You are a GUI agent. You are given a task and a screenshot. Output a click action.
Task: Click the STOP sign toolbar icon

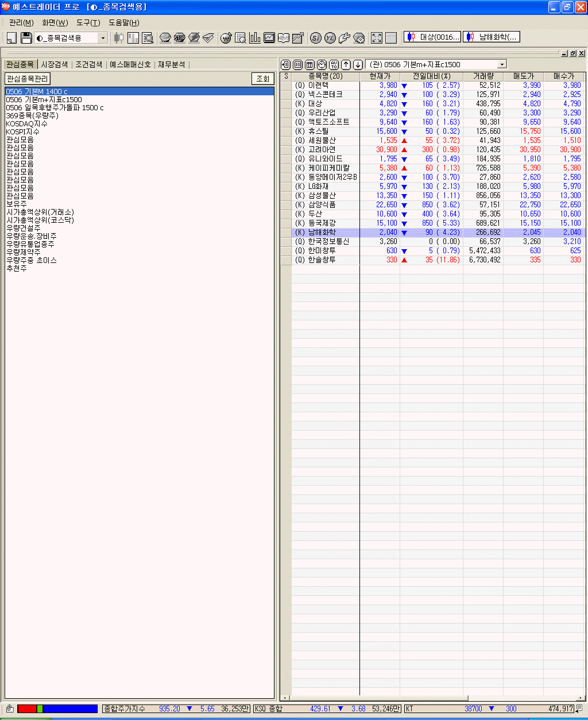pos(179,38)
